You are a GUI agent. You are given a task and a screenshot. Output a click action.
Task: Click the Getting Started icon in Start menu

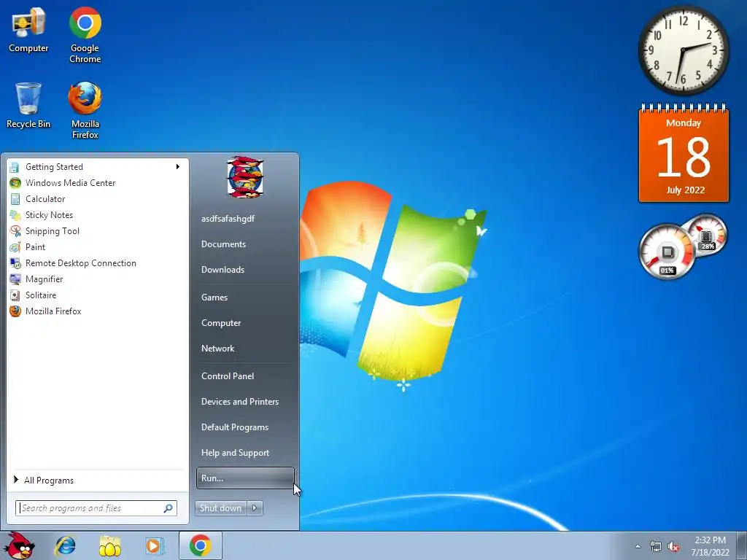[x=15, y=167]
